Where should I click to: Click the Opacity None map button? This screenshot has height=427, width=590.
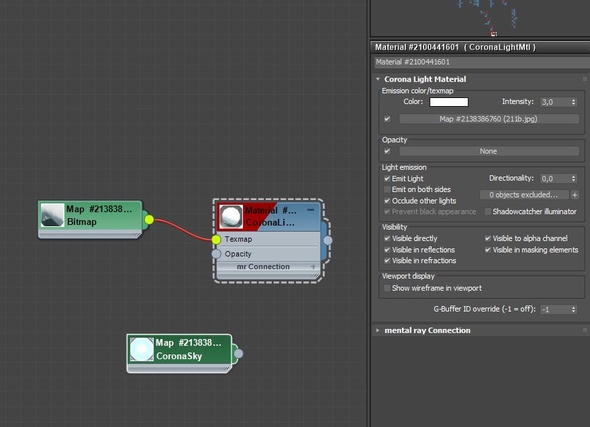(489, 151)
